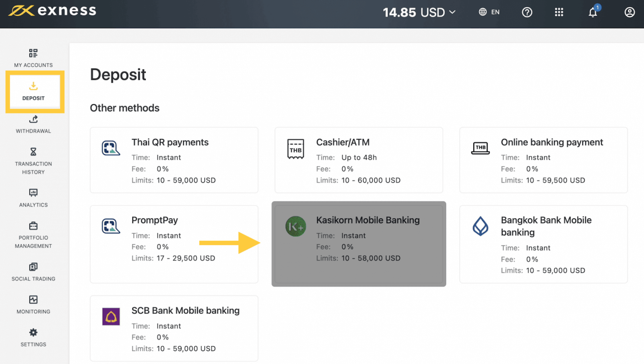This screenshot has height=364, width=644.
Task: Click the Portfolio Management briefcase icon
Action: 33,226
